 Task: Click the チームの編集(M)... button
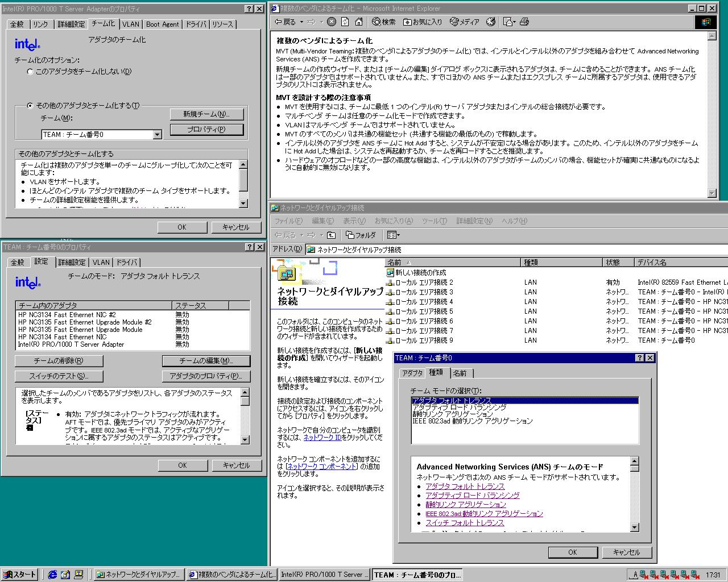206,361
